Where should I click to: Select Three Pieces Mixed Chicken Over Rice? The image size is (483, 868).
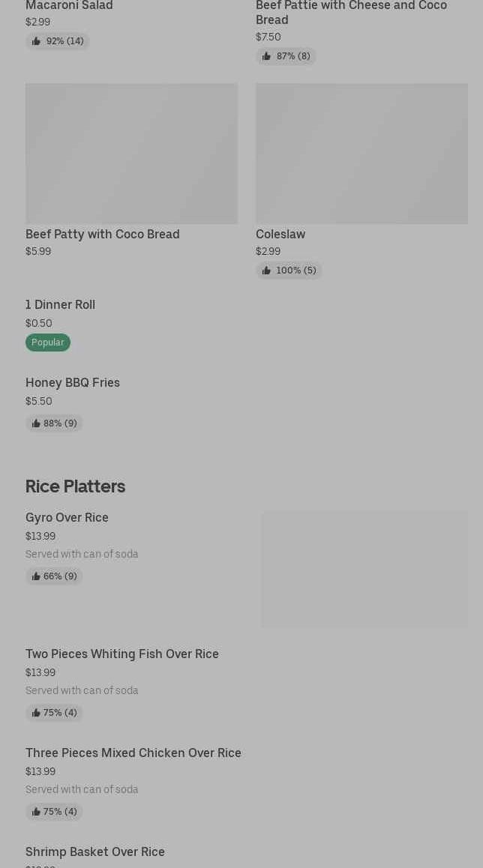133,753
